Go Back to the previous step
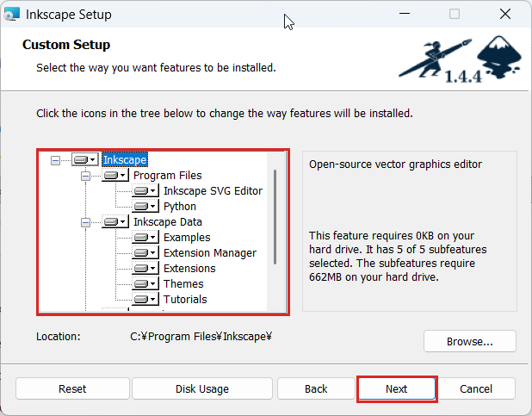Screen dimensions: 532x416 click(x=316, y=388)
